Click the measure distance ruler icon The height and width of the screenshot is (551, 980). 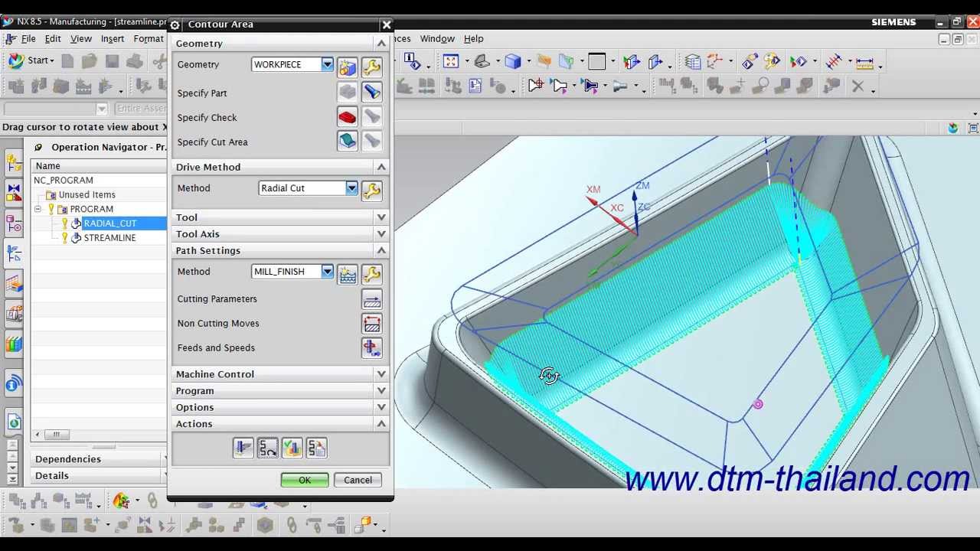point(865,61)
